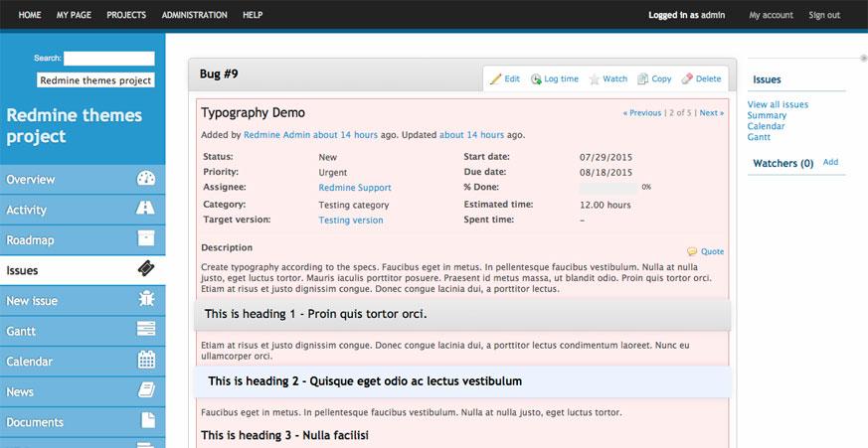Click the 08/18/2015 due date value
This screenshot has width=868, height=448.
coord(606,173)
